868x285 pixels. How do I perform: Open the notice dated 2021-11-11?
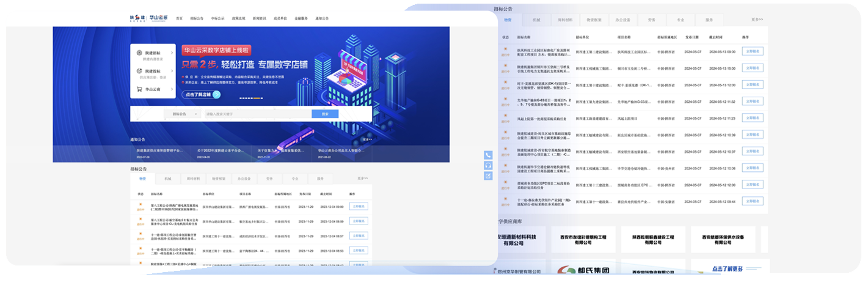click(280, 152)
